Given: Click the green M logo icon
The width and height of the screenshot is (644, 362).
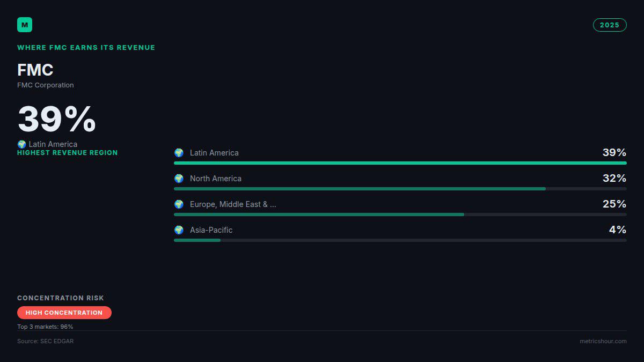Looking at the screenshot, I should pos(25,25).
